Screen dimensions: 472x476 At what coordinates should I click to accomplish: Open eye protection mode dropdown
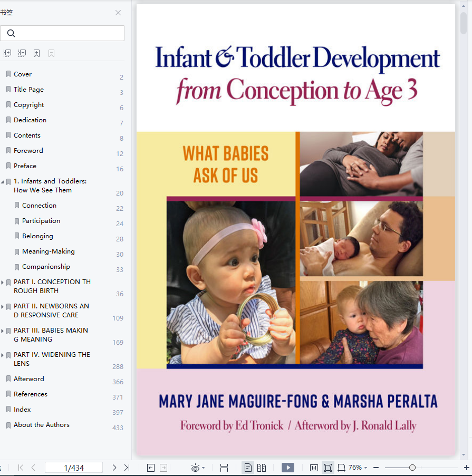pyautogui.click(x=198, y=468)
